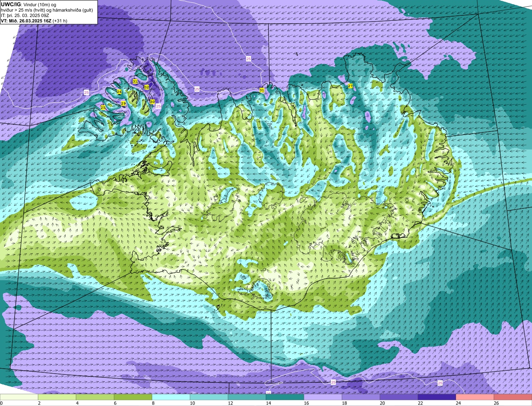Select the yellow 27 gust marker in the northeast

350,86
